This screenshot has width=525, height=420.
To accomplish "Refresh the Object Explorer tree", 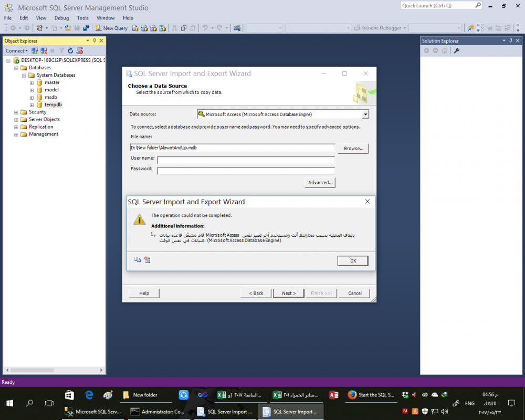I will (x=70, y=50).
